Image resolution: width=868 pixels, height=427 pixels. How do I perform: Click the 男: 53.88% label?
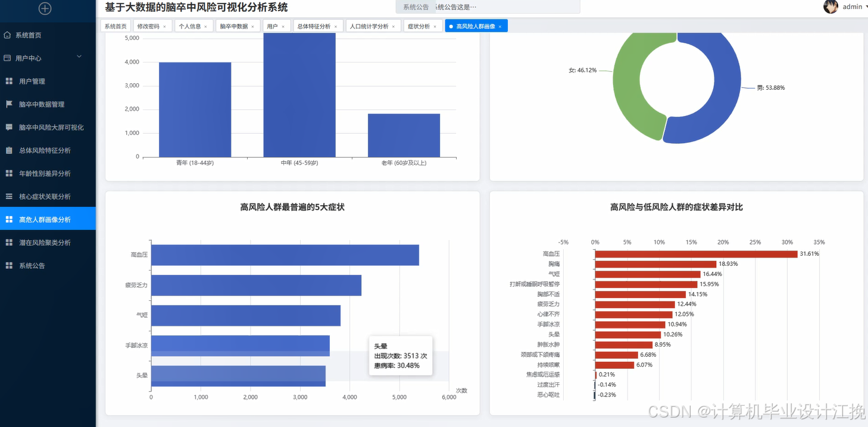pos(771,88)
